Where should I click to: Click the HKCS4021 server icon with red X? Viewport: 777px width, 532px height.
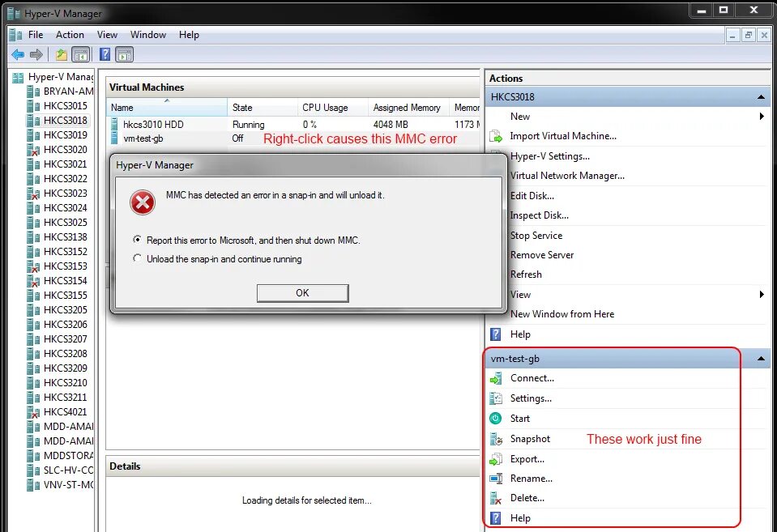coord(33,412)
